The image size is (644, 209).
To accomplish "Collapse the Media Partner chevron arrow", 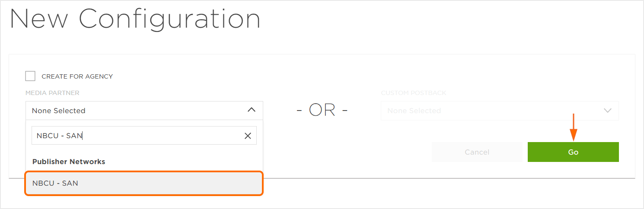I will (251, 110).
